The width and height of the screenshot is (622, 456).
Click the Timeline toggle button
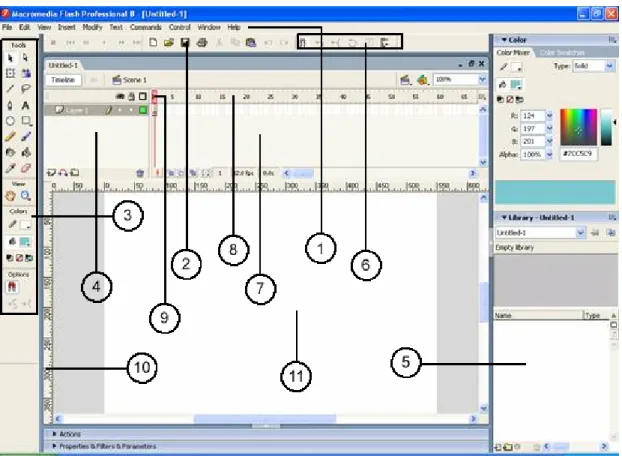coord(63,80)
